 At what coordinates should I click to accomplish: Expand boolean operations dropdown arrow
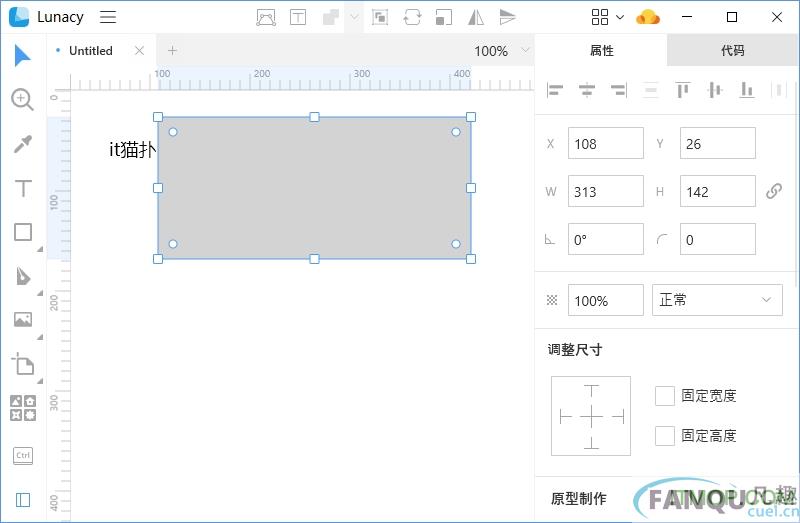(354, 17)
